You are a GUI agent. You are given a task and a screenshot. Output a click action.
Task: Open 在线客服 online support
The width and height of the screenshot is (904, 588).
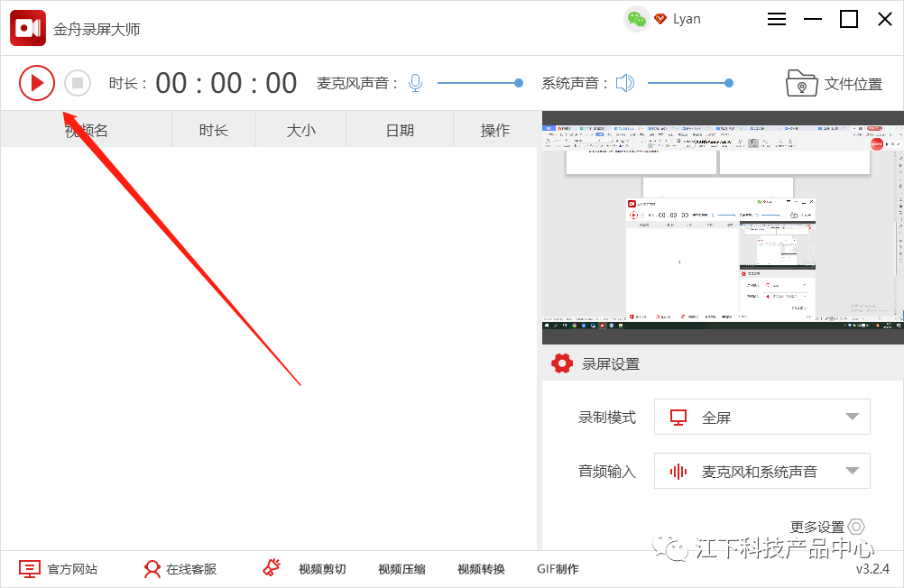(191, 570)
